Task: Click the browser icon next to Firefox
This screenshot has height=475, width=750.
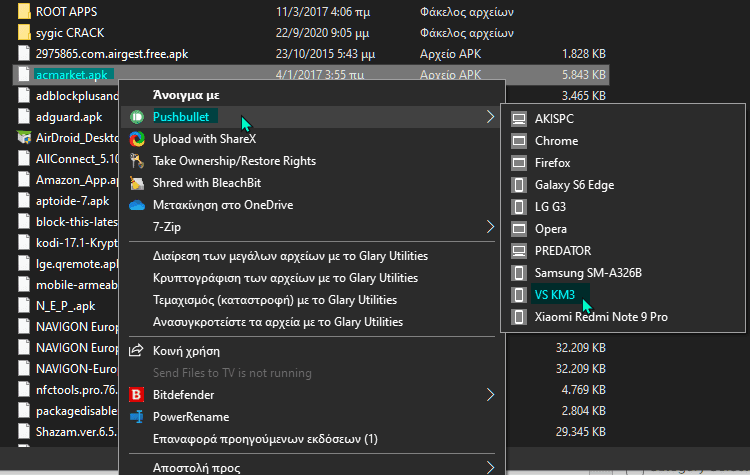Action: (519, 163)
